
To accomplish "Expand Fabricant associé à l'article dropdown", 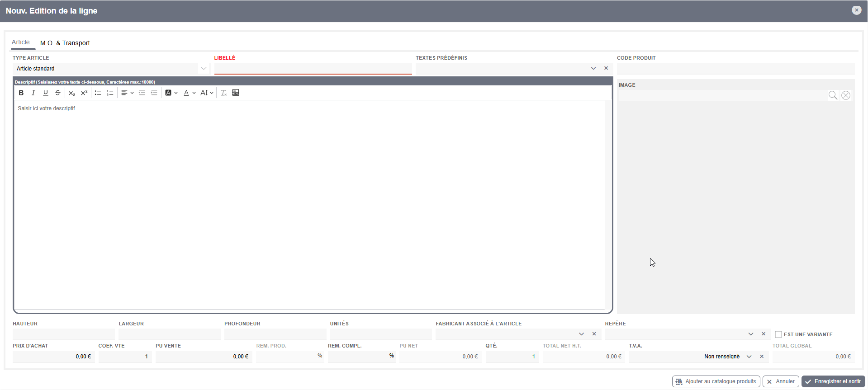I will click(x=581, y=334).
